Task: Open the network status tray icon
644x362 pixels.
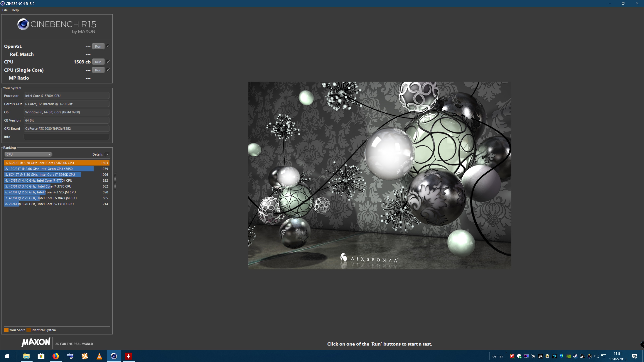Action: pos(604,356)
